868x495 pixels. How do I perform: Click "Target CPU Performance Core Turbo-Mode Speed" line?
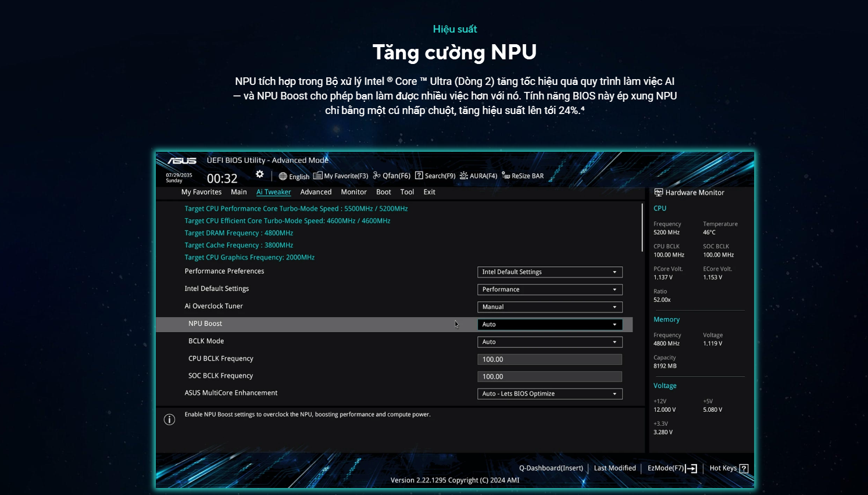coord(296,208)
